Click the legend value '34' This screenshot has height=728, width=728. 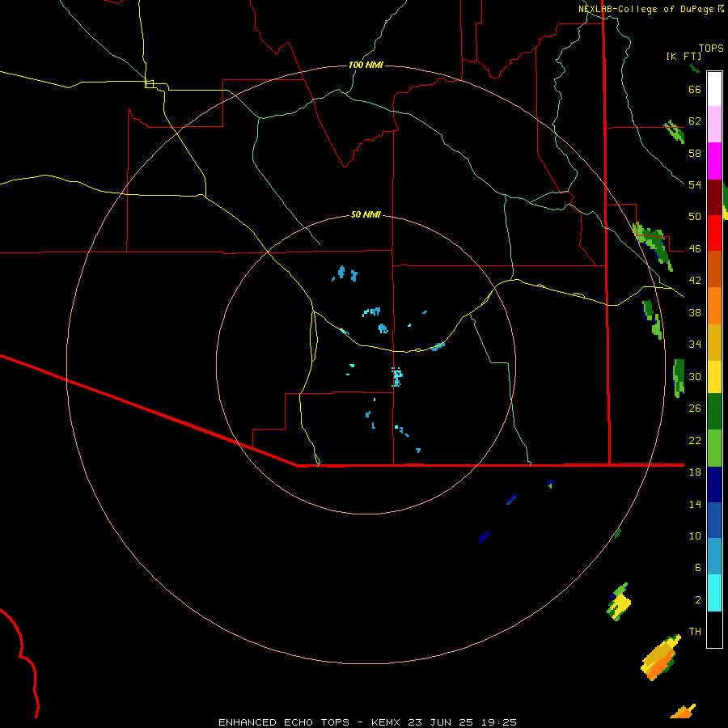coord(695,345)
